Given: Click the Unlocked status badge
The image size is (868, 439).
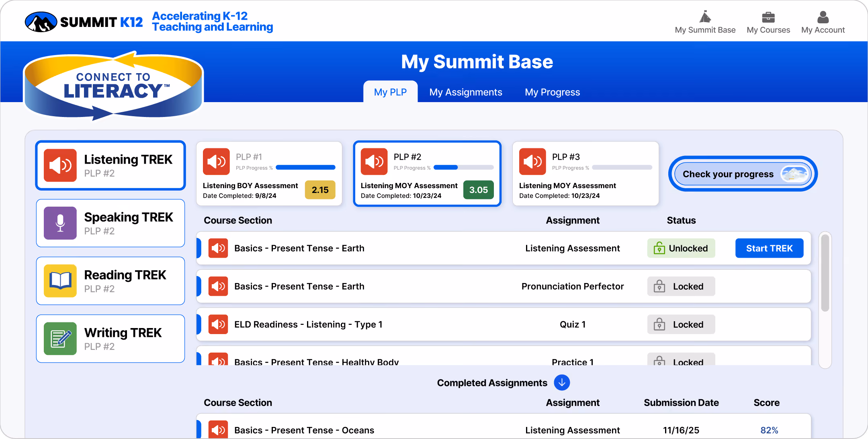Looking at the screenshot, I should point(681,248).
